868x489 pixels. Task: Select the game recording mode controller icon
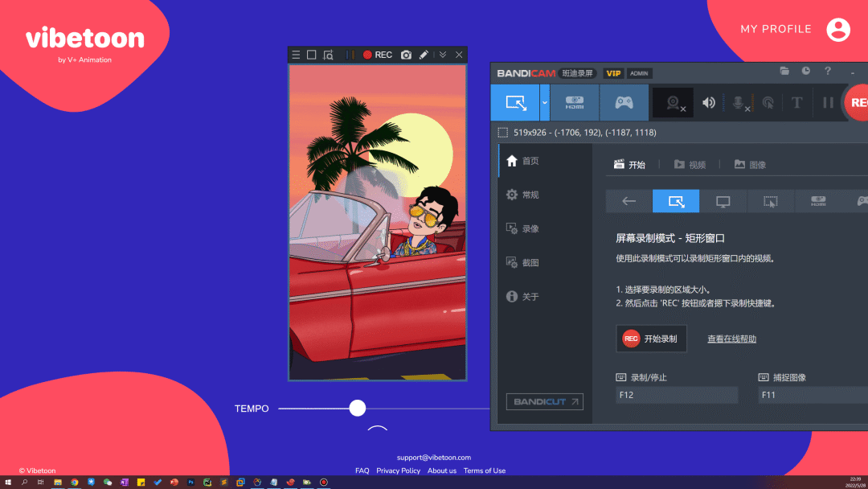tap(623, 102)
